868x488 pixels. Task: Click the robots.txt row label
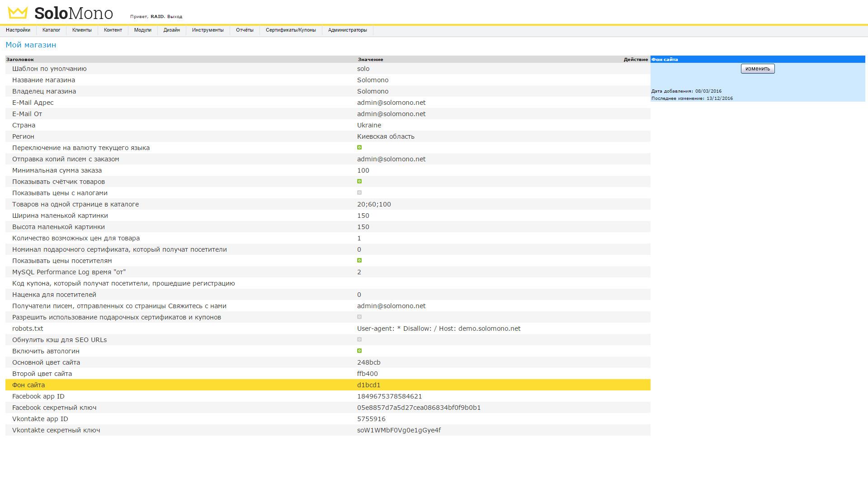click(x=28, y=328)
